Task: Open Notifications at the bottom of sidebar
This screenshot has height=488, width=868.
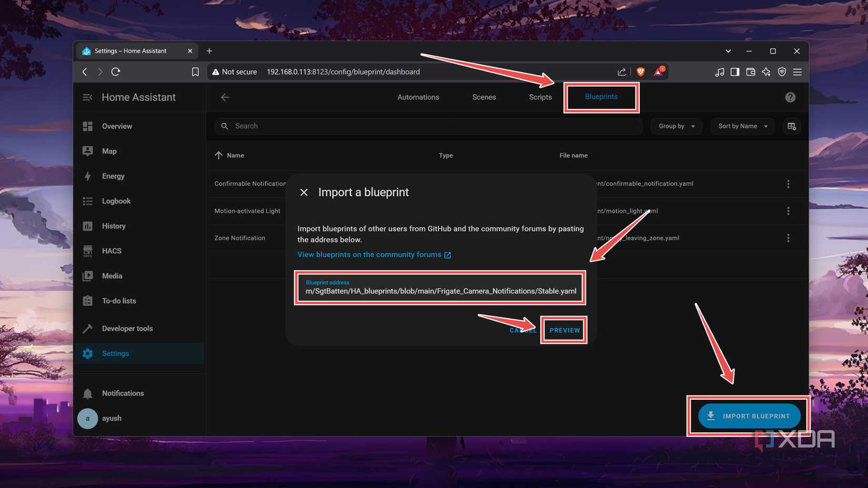Action: click(x=123, y=393)
